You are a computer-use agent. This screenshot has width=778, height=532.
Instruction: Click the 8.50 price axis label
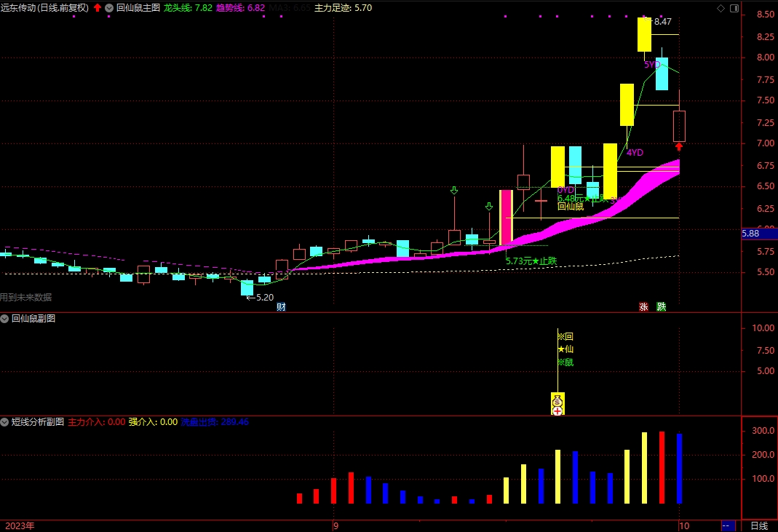765,15
